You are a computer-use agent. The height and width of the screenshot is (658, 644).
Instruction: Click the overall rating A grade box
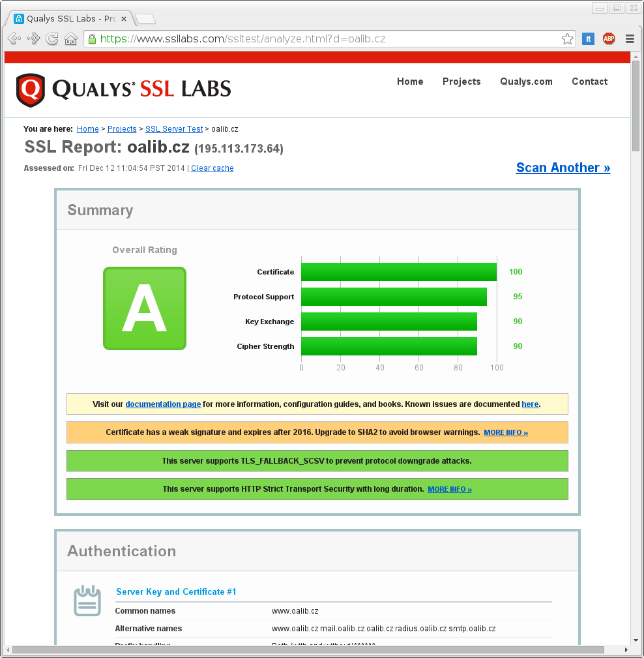pyautogui.click(x=145, y=308)
